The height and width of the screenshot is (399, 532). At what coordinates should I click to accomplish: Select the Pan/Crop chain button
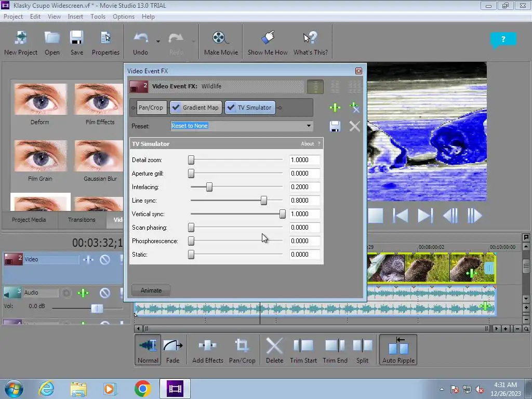pos(151,108)
